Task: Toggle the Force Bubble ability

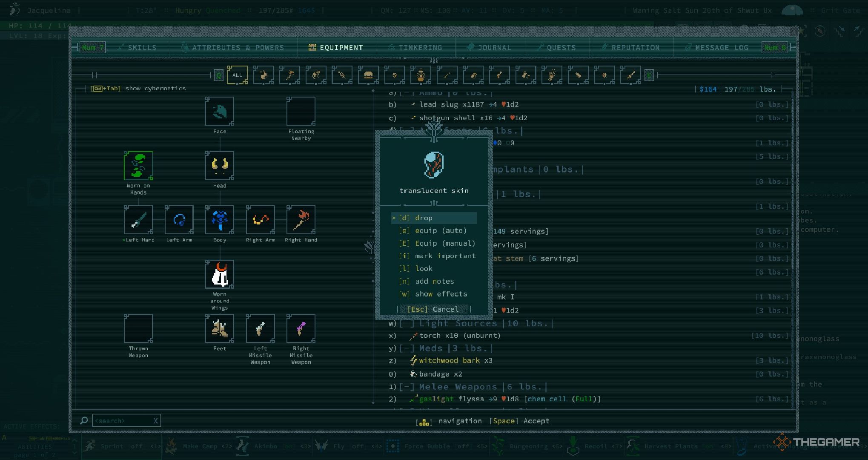Action: [436, 446]
